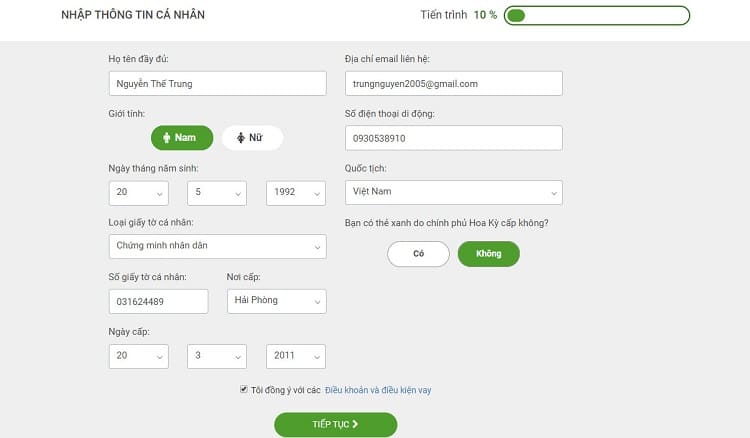Open the issue date year dropdown
Image resolution: width=750 pixels, height=438 pixels.
pyautogui.click(x=295, y=355)
